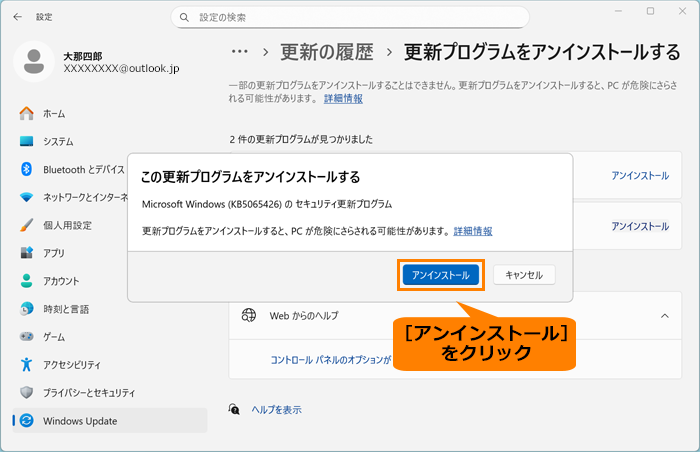Click the 2 件の更新プログラム count text
Screen dimensions: 700x452
(301, 139)
